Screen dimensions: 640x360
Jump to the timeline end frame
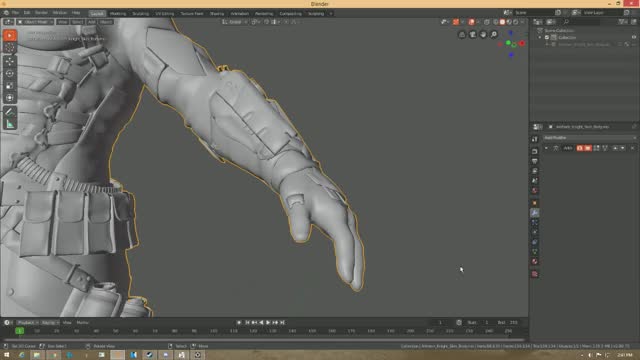click(x=282, y=323)
